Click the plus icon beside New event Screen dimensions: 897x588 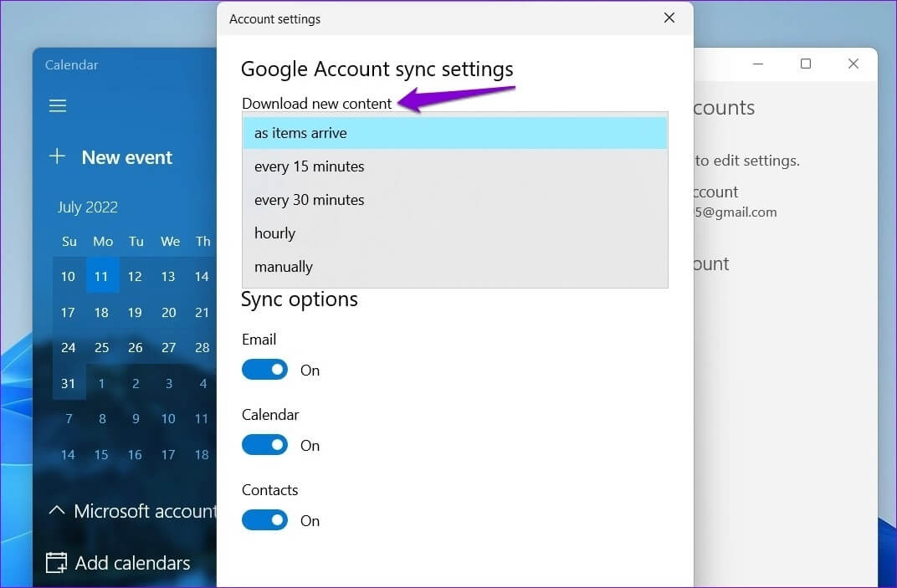[x=57, y=156]
